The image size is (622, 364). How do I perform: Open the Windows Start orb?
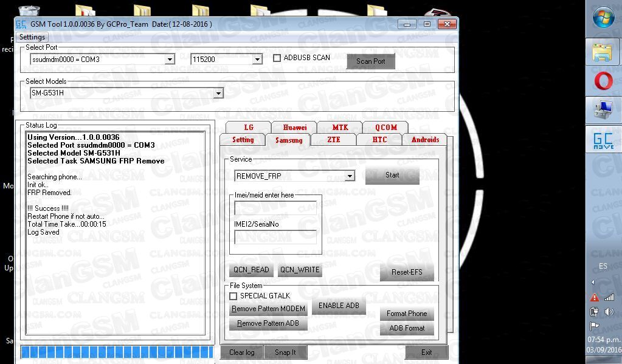(603, 17)
